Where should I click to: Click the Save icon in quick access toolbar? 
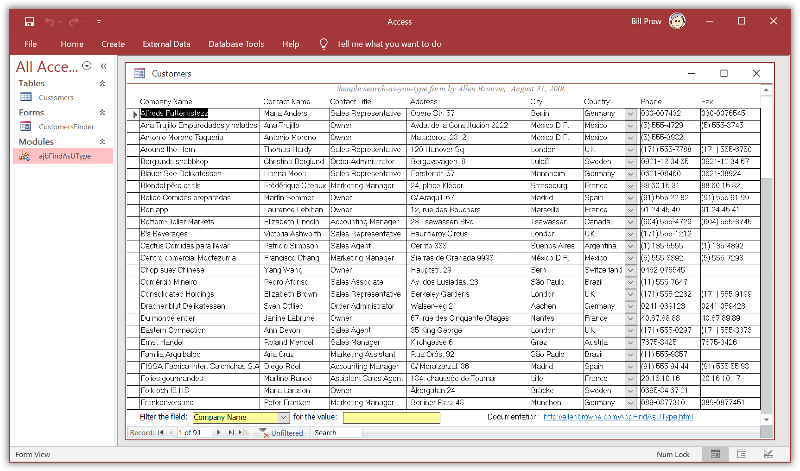coord(29,21)
